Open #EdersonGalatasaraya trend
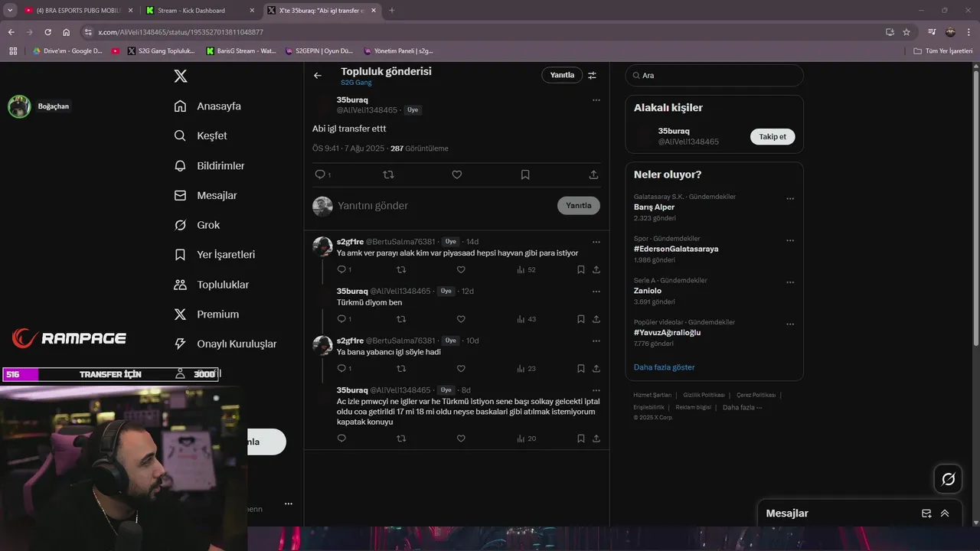This screenshot has width=980, height=551. click(676, 249)
